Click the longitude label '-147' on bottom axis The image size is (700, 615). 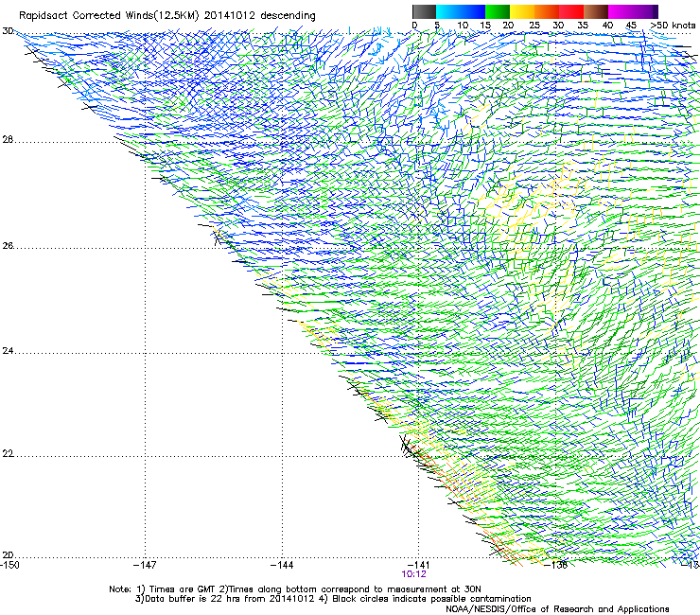point(145,565)
